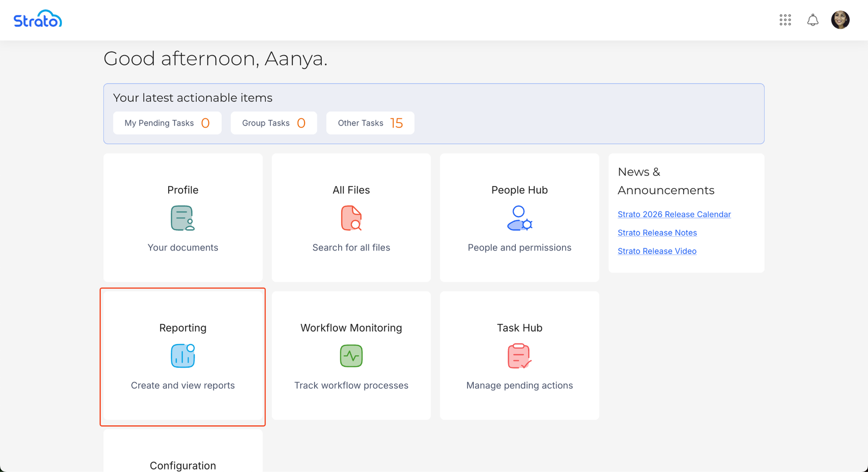Watch the Strato Release Video link

(657, 251)
